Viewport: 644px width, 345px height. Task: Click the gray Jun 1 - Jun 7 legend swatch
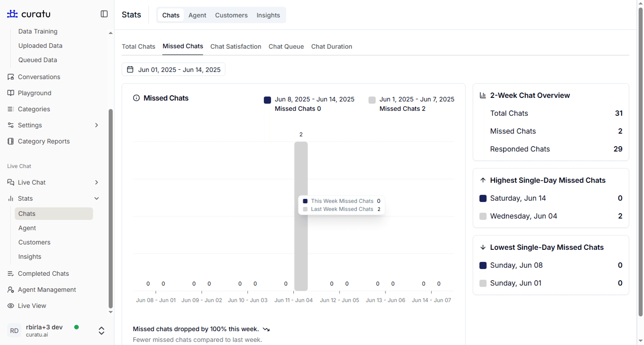(x=372, y=100)
